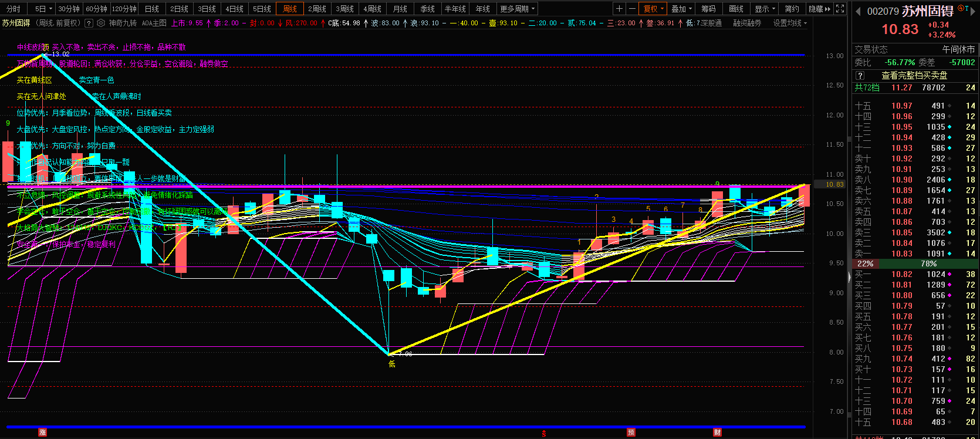980x439 pixels.
Task: Open the 叠加 overlay dropdown
Action: pyautogui.click(x=681, y=9)
